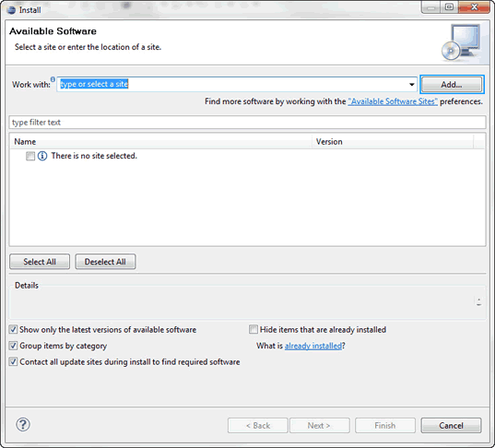Enable Hide items that are already installed
The height and width of the screenshot is (448, 495).
[x=253, y=330]
